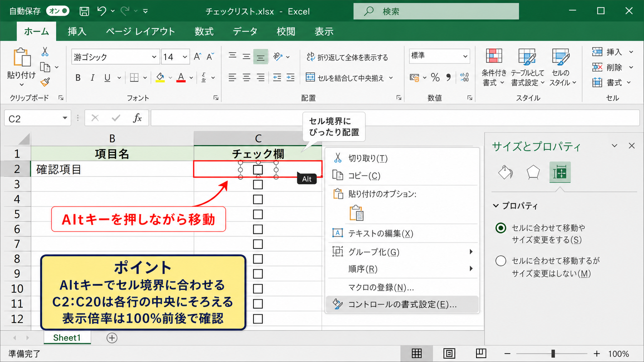Click the decrease indent icon
Viewport: 644px width, 362px height.
pyautogui.click(x=277, y=78)
